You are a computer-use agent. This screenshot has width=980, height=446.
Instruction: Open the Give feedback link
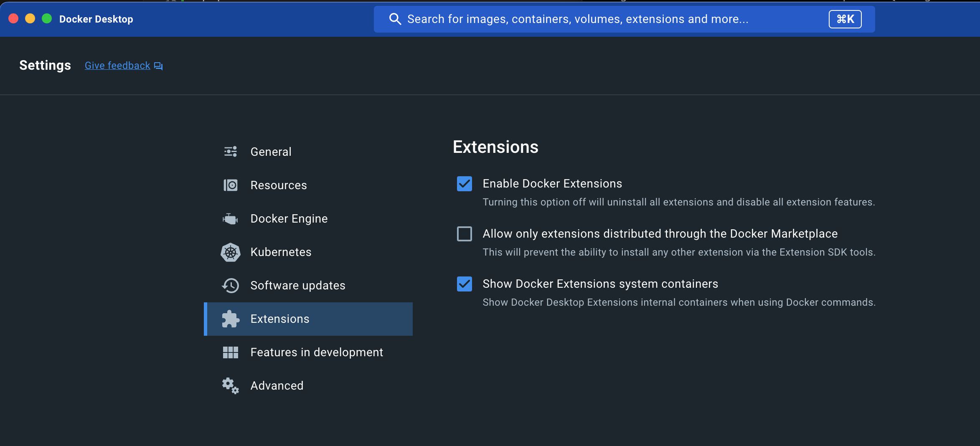[x=117, y=66]
